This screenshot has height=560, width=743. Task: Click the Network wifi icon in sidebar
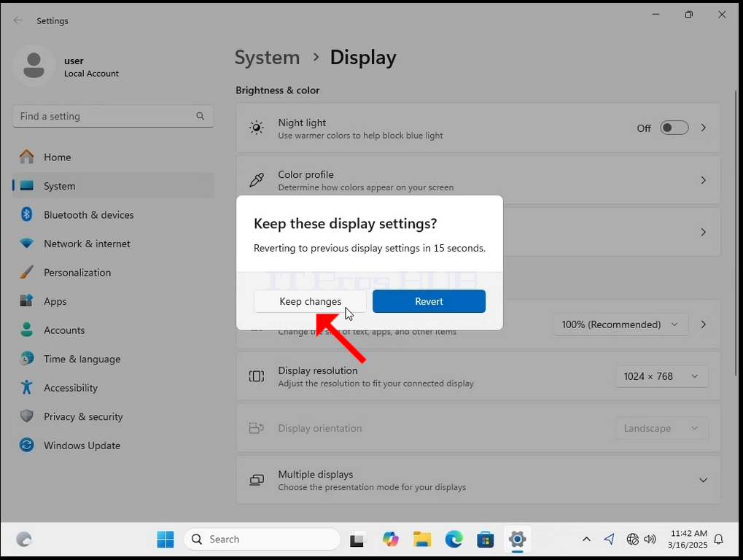click(26, 243)
